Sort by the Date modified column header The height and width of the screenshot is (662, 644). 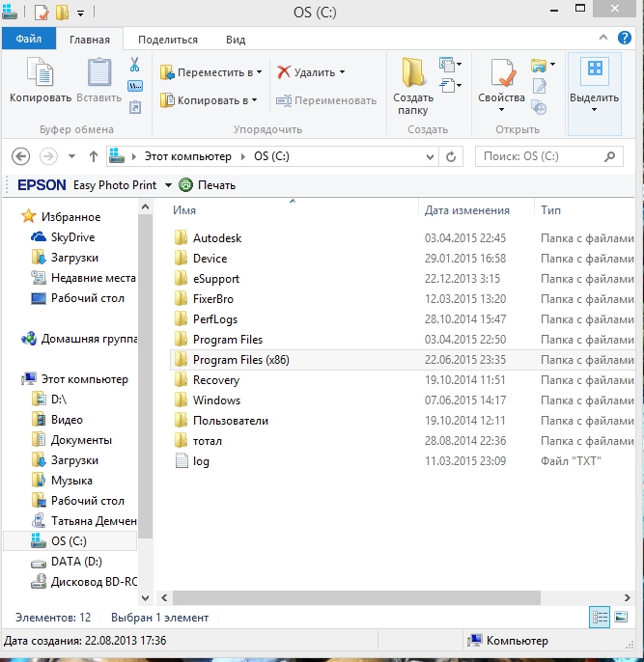click(467, 209)
